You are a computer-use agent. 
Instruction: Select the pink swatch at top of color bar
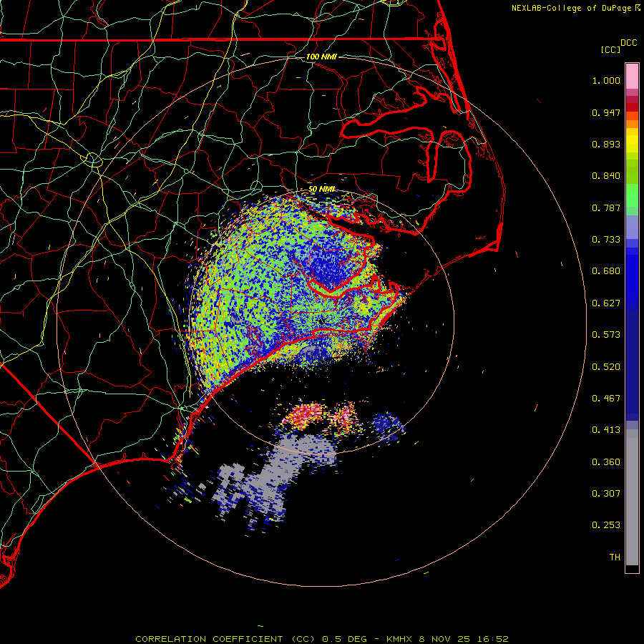point(632,77)
